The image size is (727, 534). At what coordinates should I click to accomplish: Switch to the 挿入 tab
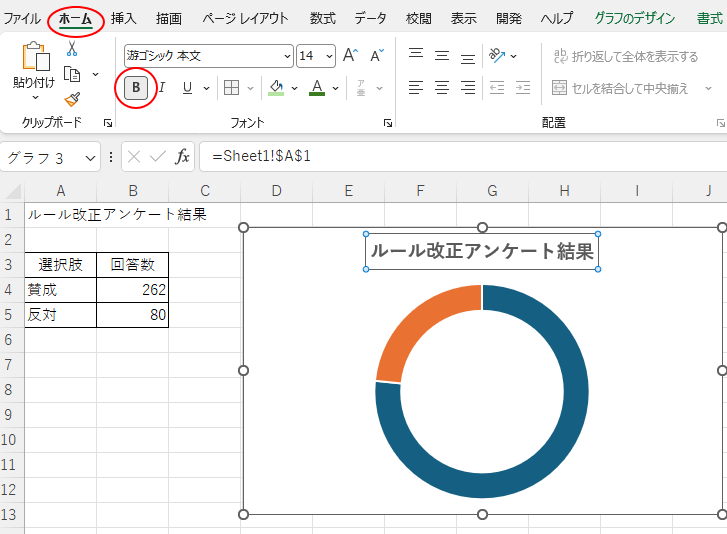coord(123,19)
